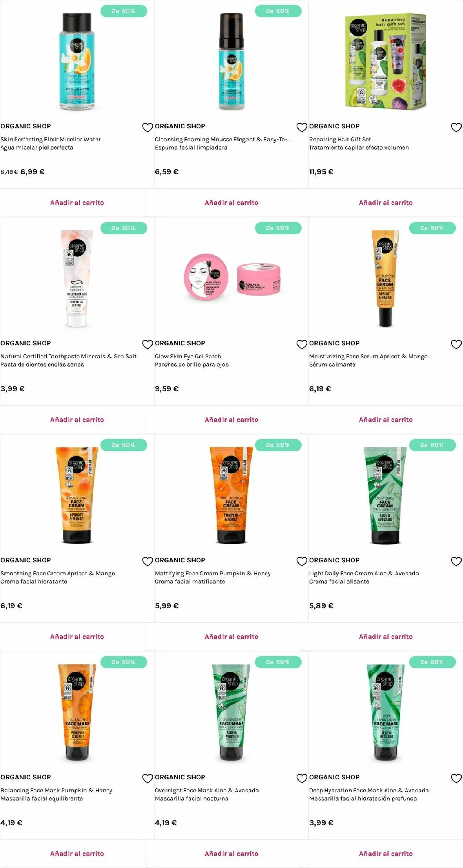Favorite the Natural Certified Toothpaste
The image size is (463, 868).
tap(147, 344)
